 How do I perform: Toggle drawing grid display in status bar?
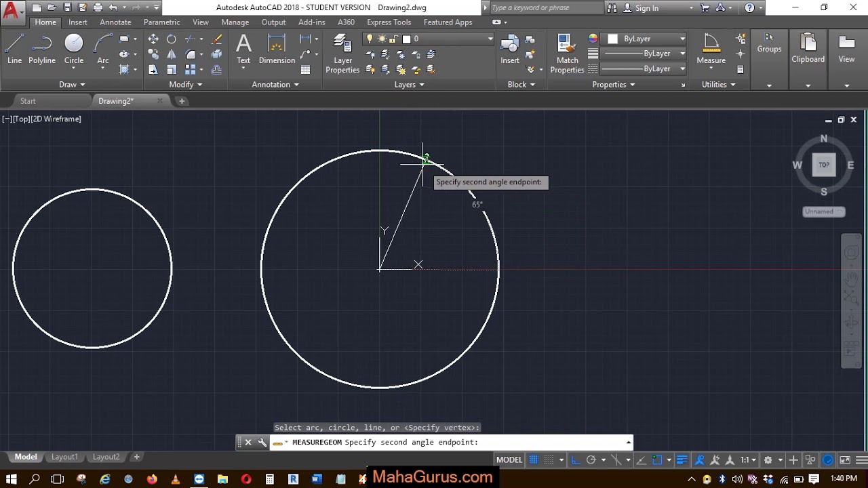[x=534, y=460]
